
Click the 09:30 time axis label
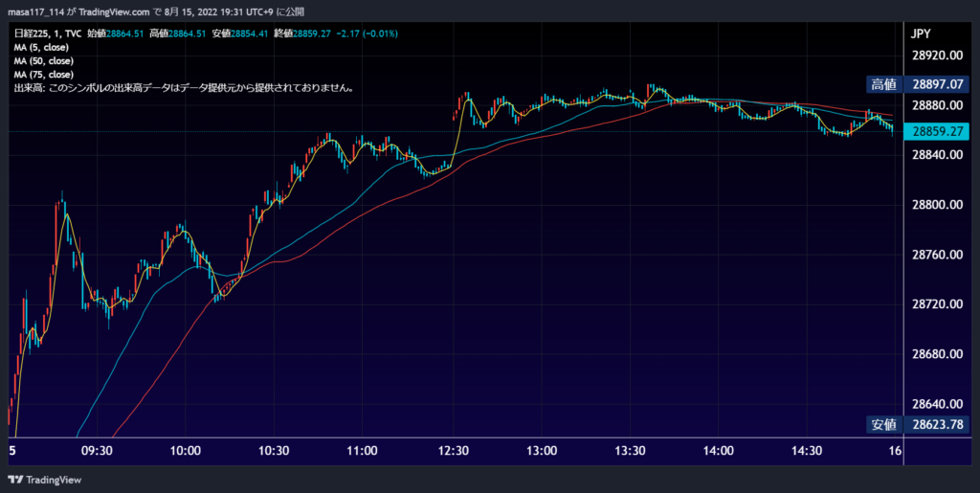[x=98, y=451]
